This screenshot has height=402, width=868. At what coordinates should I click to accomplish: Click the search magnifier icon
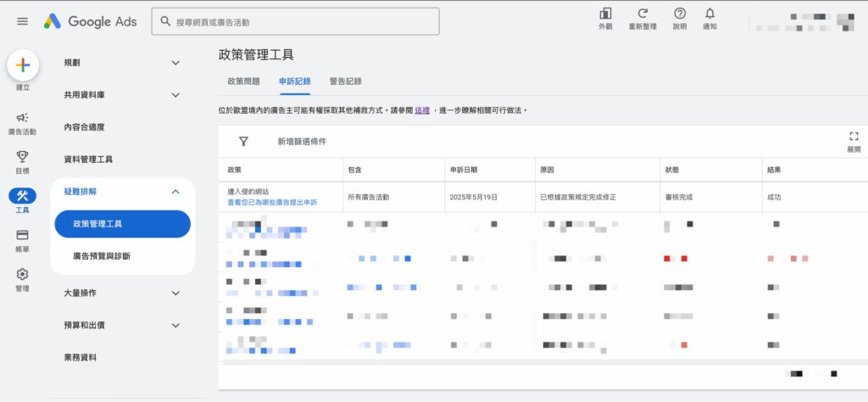[165, 21]
